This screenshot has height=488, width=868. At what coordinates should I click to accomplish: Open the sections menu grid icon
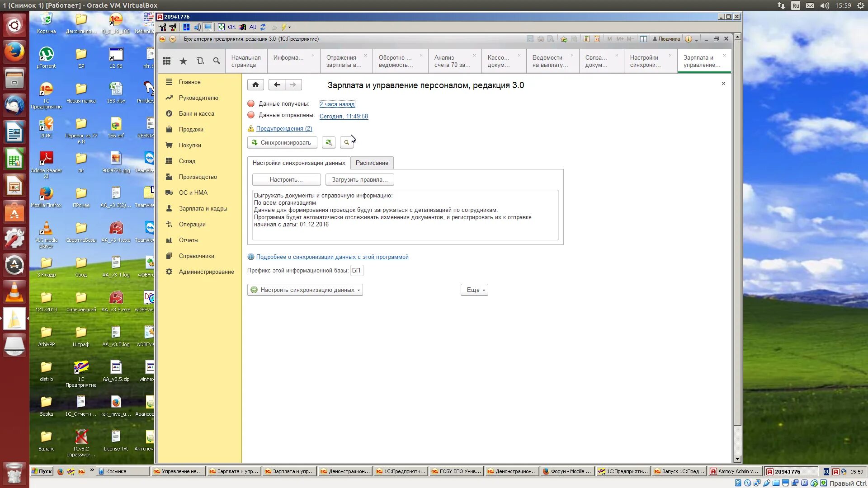coord(166,61)
